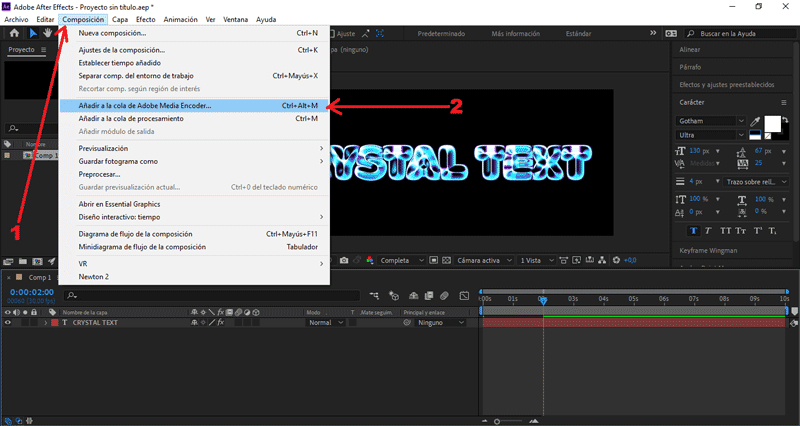800x426 pixels.
Task: Show more workspaces with double chevron
Action: click(x=653, y=33)
